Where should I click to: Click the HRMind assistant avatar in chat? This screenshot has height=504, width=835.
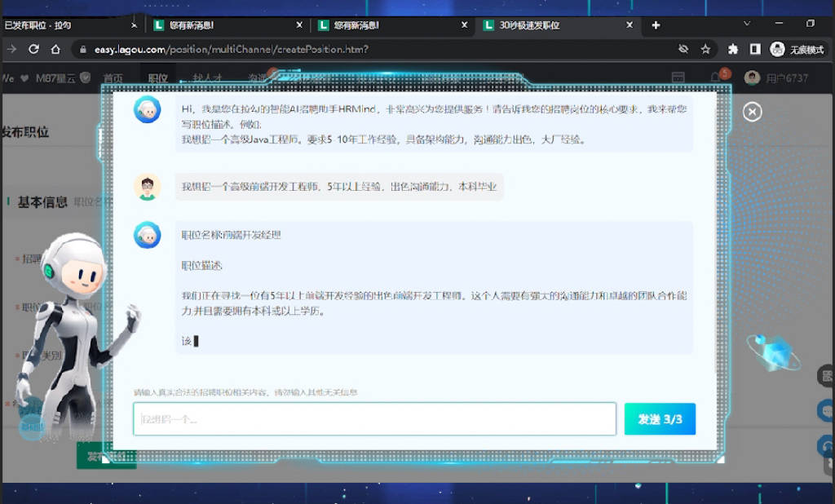point(148,110)
